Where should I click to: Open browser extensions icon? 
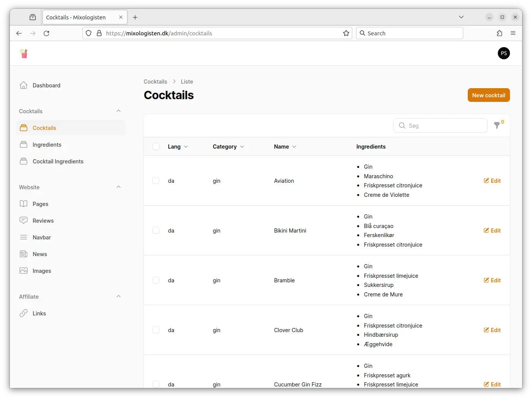(x=499, y=33)
